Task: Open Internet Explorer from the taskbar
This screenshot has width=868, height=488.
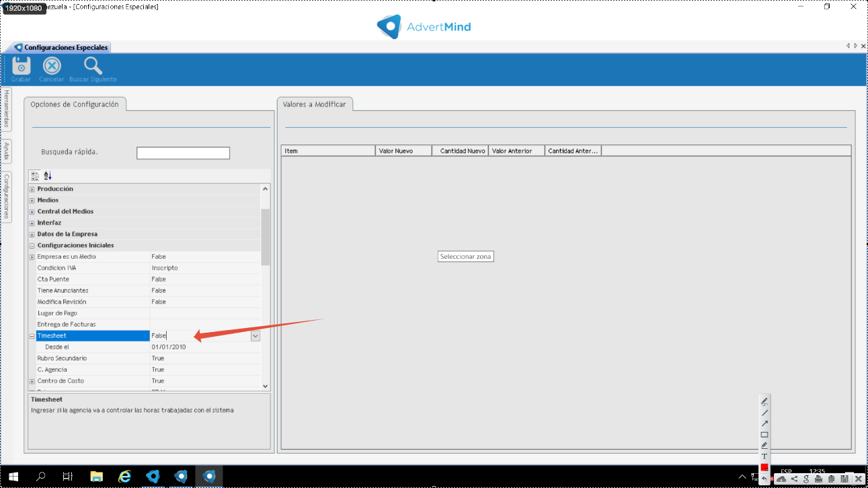Action: click(x=124, y=476)
